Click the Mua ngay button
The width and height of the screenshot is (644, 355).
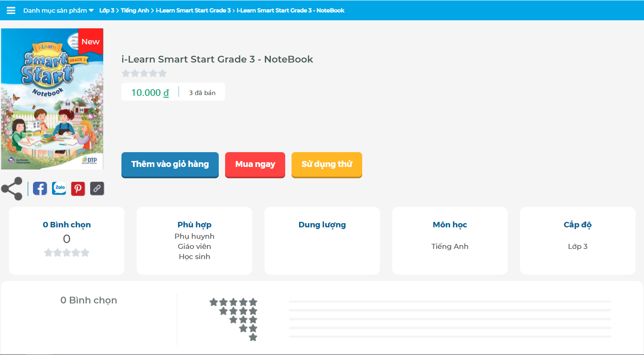[255, 164]
